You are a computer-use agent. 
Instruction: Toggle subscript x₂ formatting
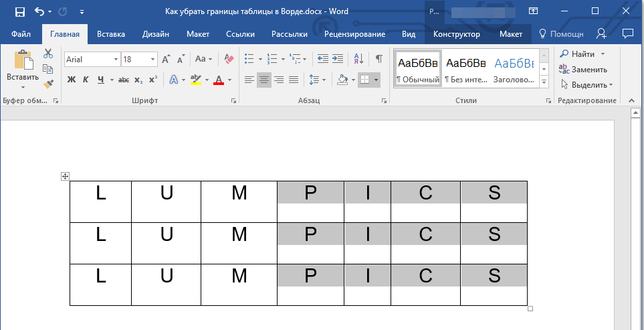coord(138,80)
